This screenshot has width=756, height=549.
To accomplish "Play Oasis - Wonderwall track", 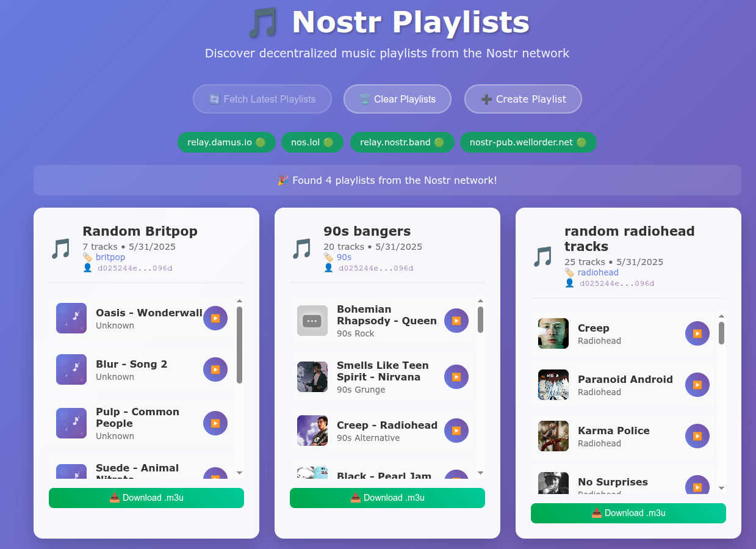I will (x=215, y=318).
